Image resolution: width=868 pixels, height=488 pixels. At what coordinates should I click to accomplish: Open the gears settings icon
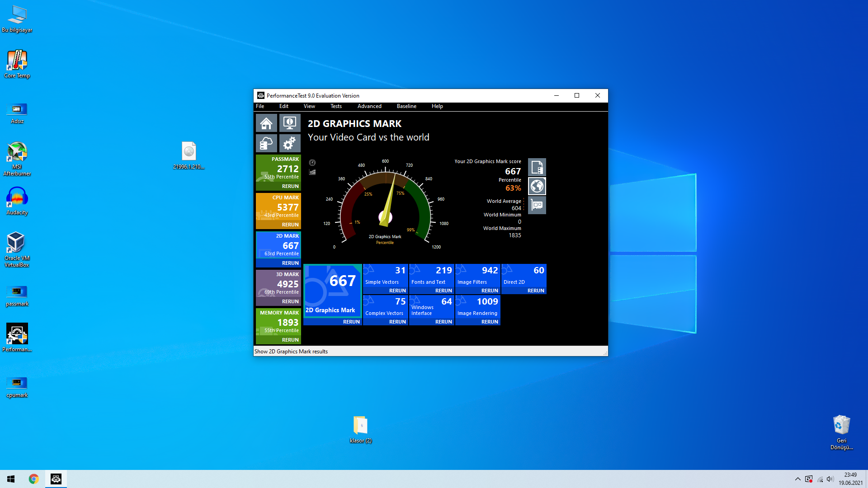point(290,144)
